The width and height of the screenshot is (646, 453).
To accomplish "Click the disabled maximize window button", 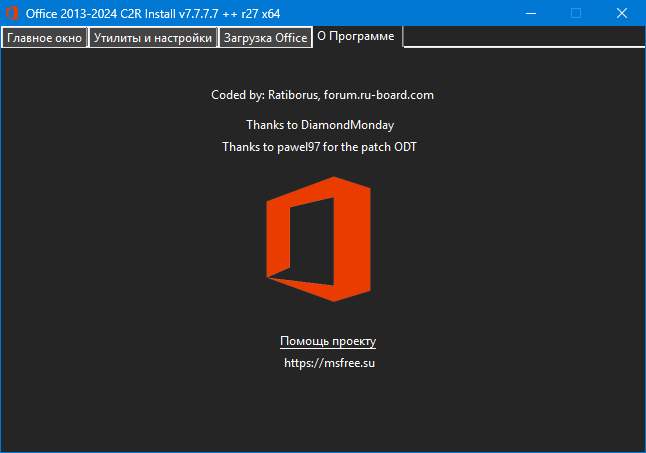I will click(576, 13).
